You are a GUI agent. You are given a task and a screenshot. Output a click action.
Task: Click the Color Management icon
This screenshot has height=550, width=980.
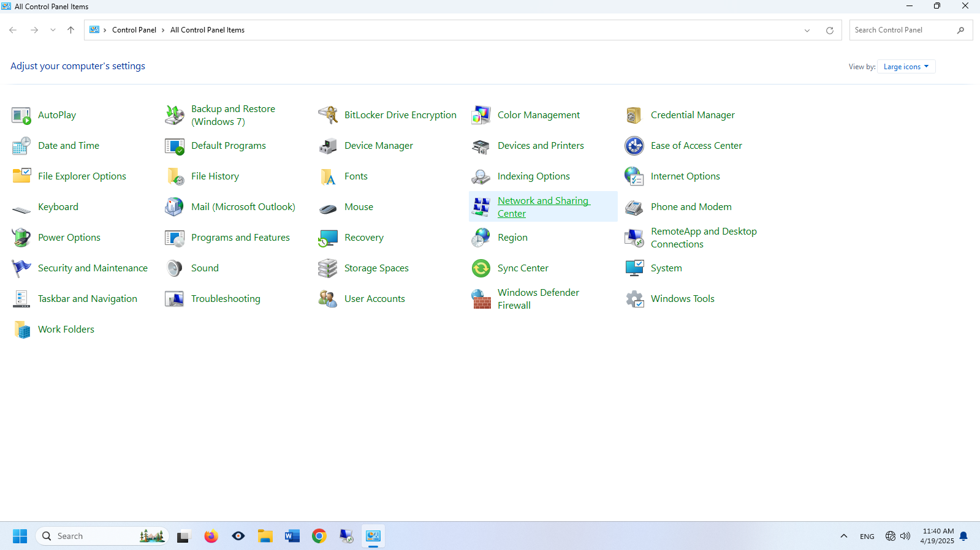[481, 115]
